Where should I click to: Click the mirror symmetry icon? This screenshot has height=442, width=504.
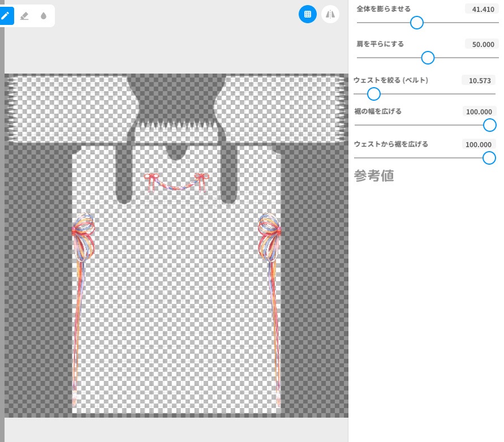[330, 14]
